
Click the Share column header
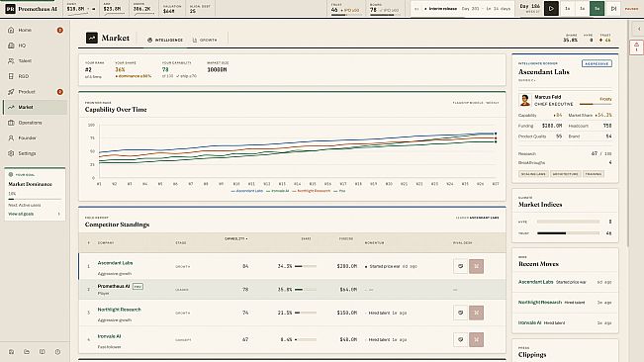click(x=306, y=239)
